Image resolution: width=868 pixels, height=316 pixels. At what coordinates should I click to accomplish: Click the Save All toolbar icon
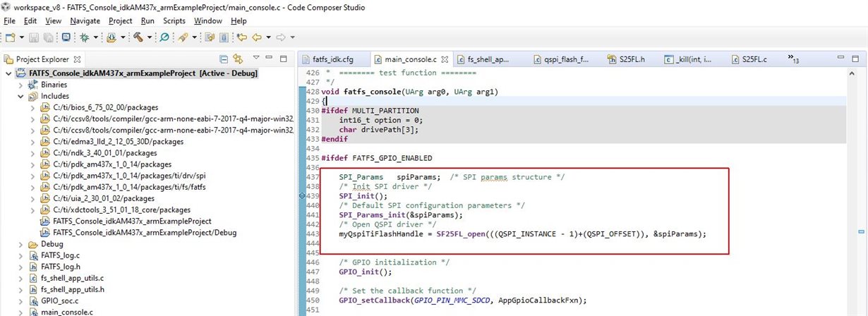47,37
